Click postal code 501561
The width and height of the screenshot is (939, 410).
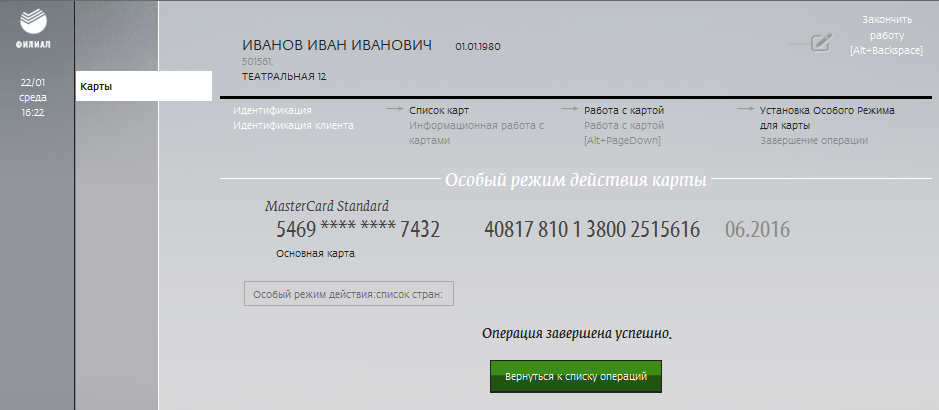[x=258, y=62]
